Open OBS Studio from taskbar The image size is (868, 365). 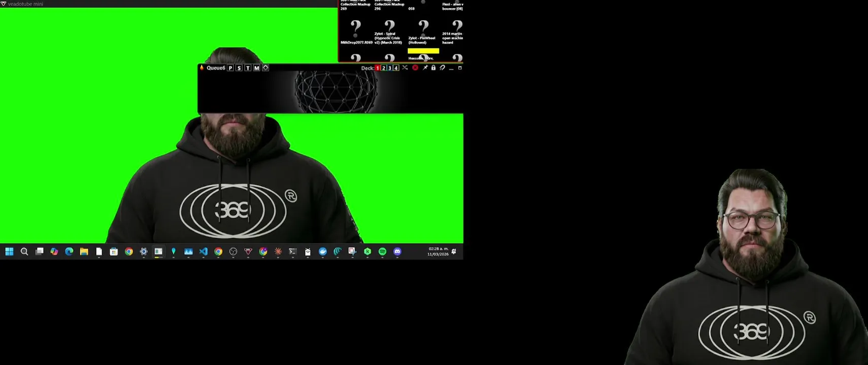pos(233,251)
